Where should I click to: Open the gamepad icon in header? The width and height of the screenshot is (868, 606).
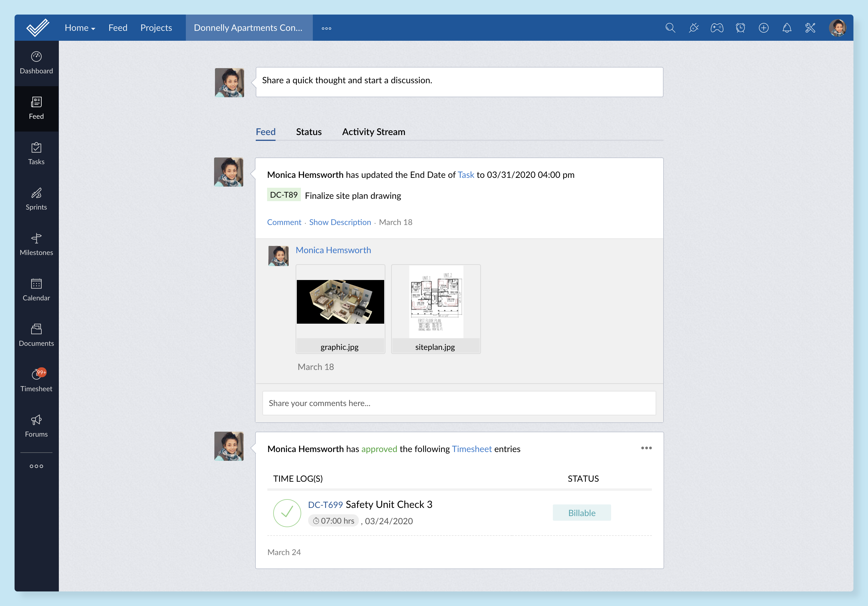click(717, 28)
